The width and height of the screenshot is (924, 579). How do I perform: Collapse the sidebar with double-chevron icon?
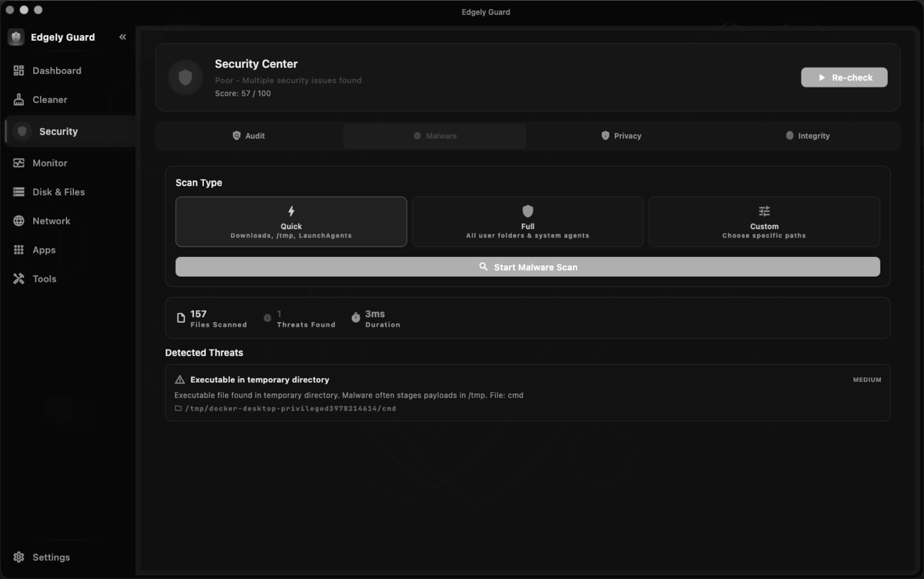pos(123,37)
